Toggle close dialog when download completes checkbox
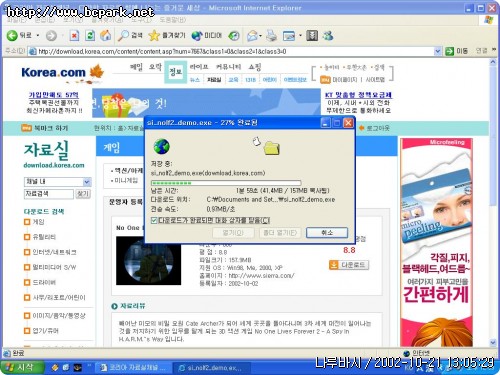The width and height of the screenshot is (500, 375). [x=154, y=220]
